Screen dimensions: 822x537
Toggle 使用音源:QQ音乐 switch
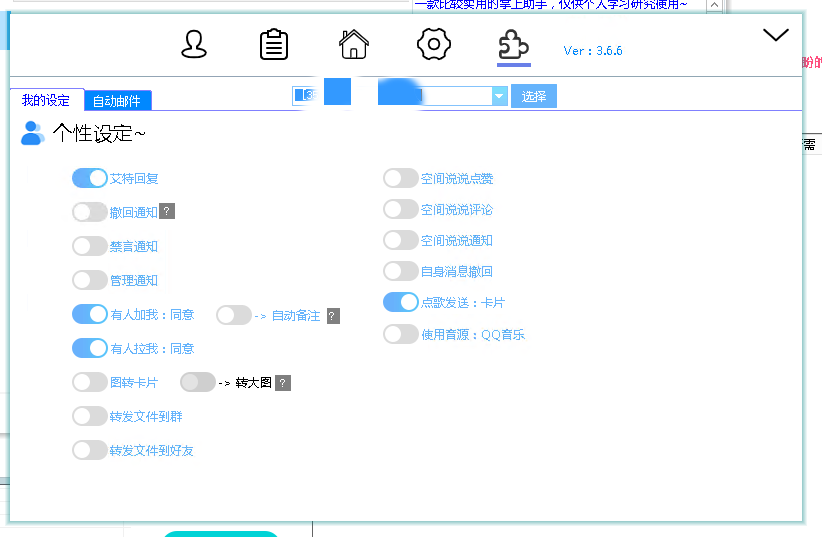[x=401, y=334]
